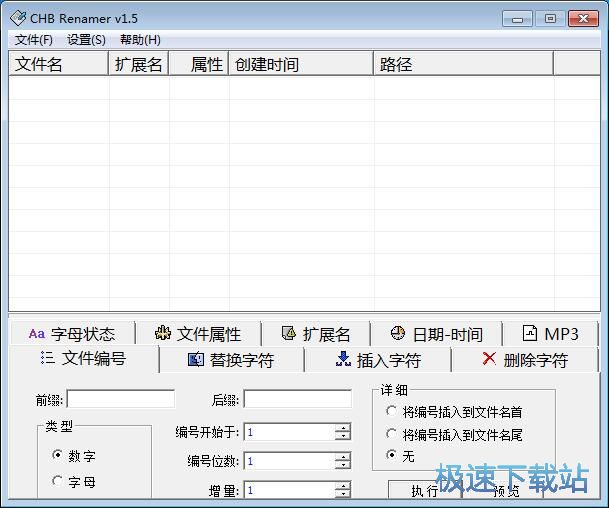The height and width of the screenshot is (508, 609).
Task: Minimize the CHB Renamer window
Action: point(517,19)
